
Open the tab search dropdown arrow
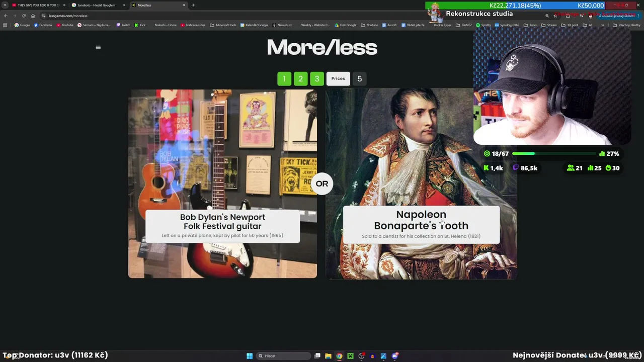point(5,5)
